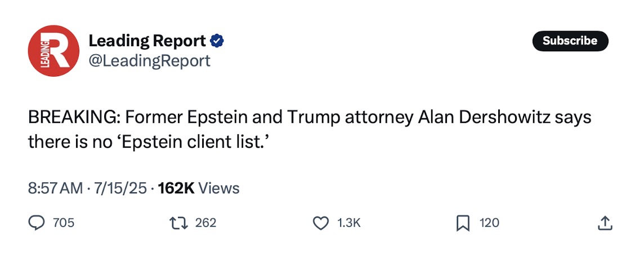Screen dimensions: 644x256
Task: Click the blue verified checkmark badge
Action: [x=217, y=41]
